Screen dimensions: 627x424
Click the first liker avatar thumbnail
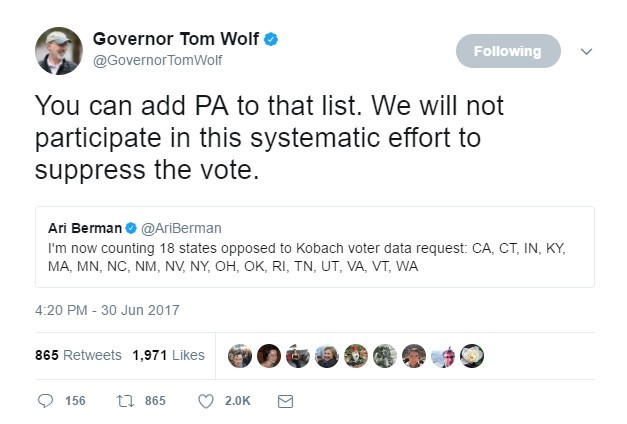(x=240, y=355)
